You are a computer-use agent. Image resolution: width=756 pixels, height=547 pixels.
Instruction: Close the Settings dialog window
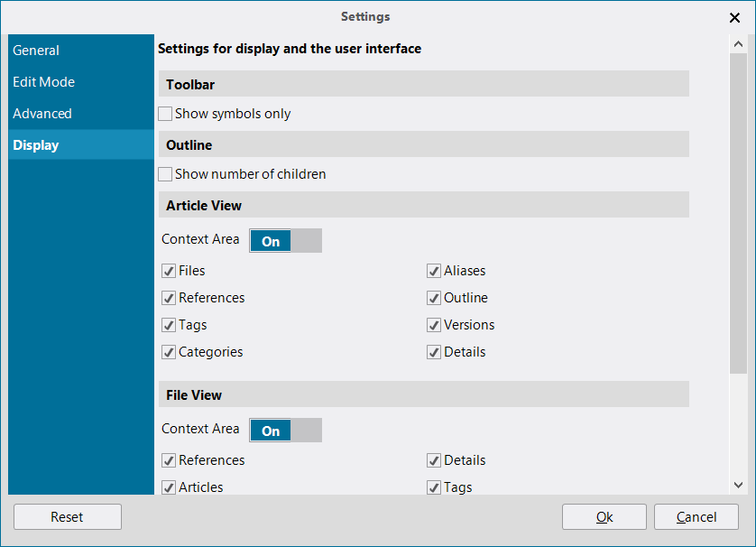[734, 17]
